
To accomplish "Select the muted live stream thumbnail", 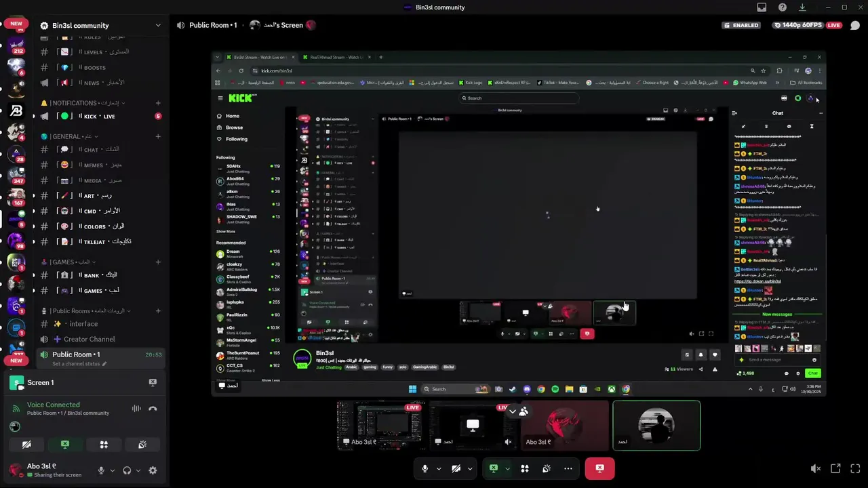I will [473, 426].
